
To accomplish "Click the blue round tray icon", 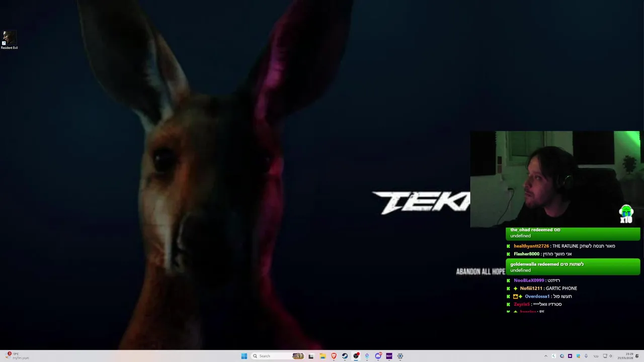I will click(562, 356).
